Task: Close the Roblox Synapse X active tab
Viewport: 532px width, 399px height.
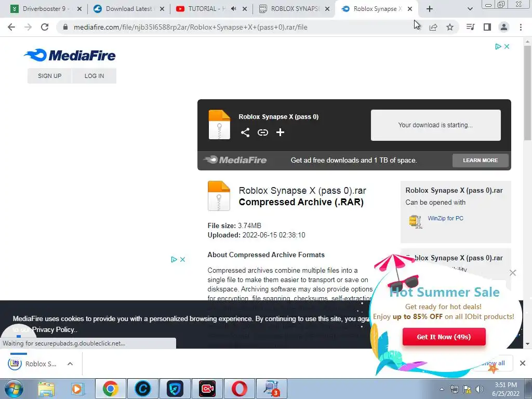Action: point(410,9)
